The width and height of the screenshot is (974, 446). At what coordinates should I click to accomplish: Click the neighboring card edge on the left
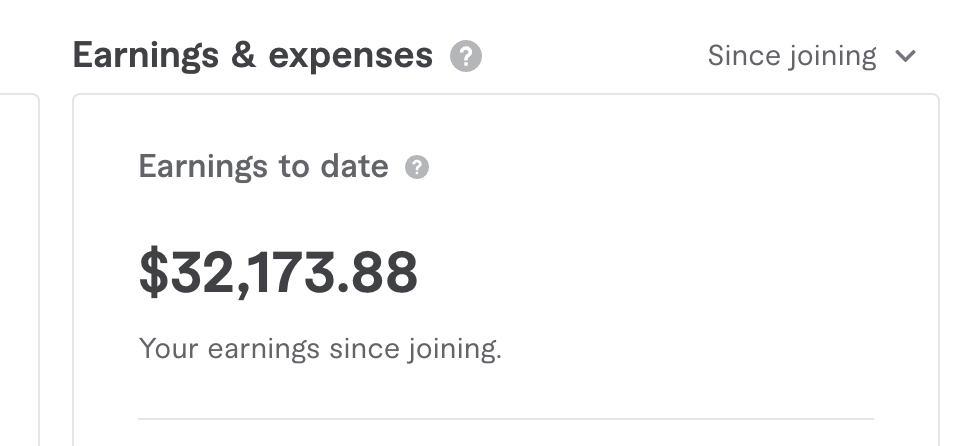(38, 270)
